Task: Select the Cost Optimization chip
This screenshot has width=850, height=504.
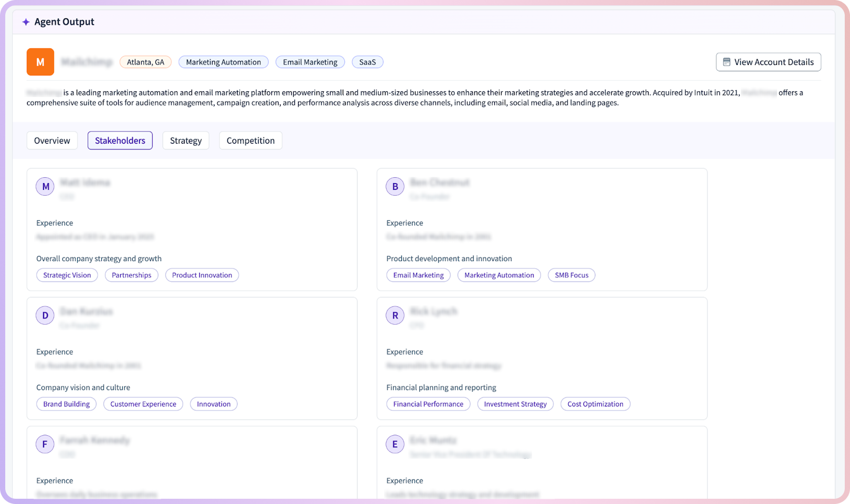Action: pos(596,404)
